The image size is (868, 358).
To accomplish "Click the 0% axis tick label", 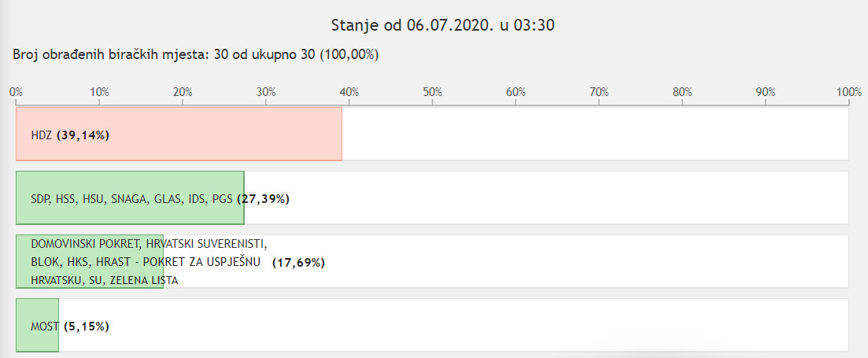I will 16,92.
